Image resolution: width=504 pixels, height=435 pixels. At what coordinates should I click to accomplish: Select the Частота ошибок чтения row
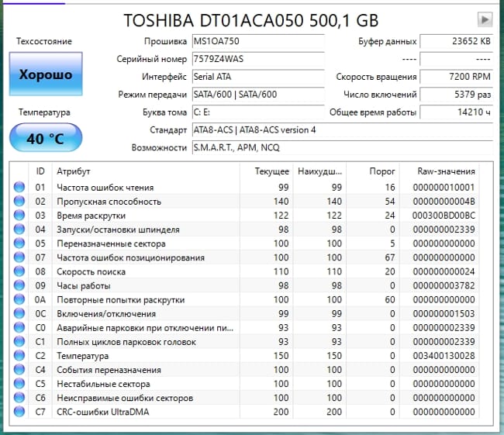[244, 187]
